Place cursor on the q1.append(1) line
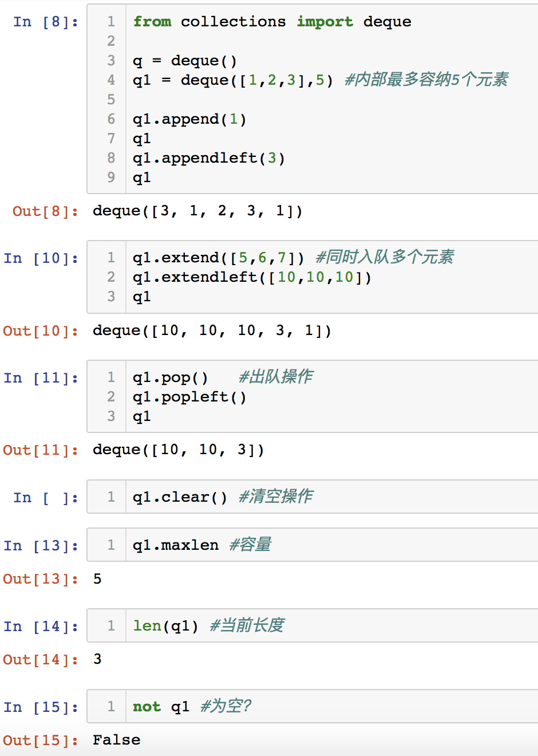Image resolution: width=538 pixels, height=756 pixels. tap(189, 119)
